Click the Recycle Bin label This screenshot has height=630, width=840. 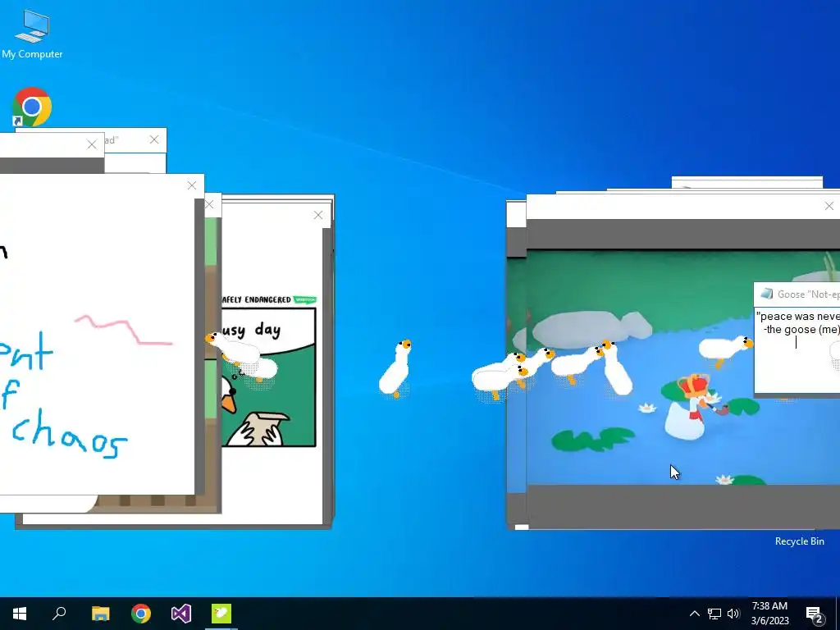click(799, 541)
